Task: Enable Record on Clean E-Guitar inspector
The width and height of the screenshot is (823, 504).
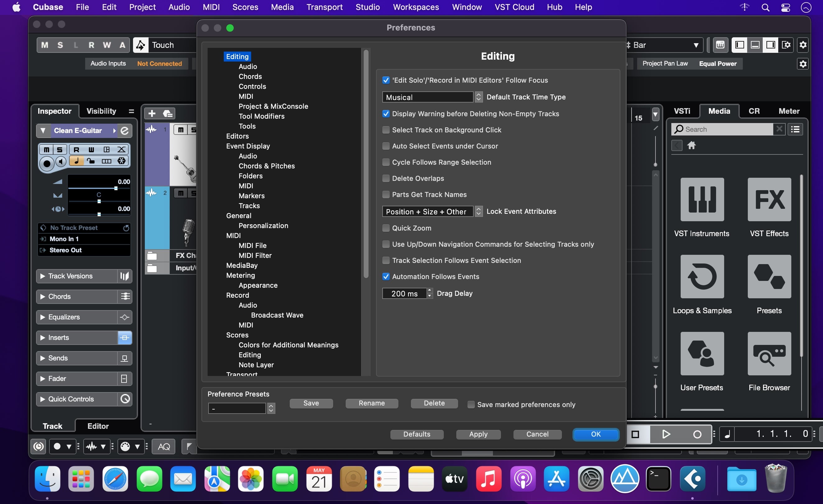Action: point(47,163)
